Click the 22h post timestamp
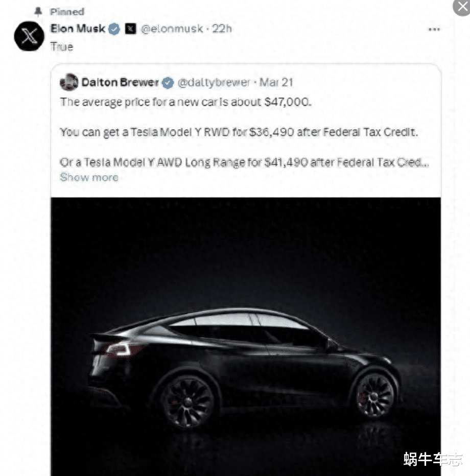Screen dimensions: 470x476 (x=222, y=29)
